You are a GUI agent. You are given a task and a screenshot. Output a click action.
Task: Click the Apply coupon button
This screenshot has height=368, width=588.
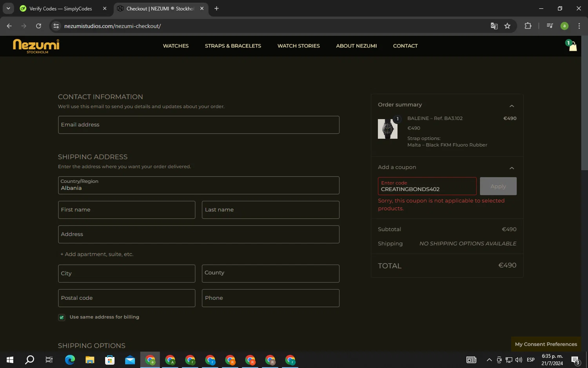click(x=498, y=186)
